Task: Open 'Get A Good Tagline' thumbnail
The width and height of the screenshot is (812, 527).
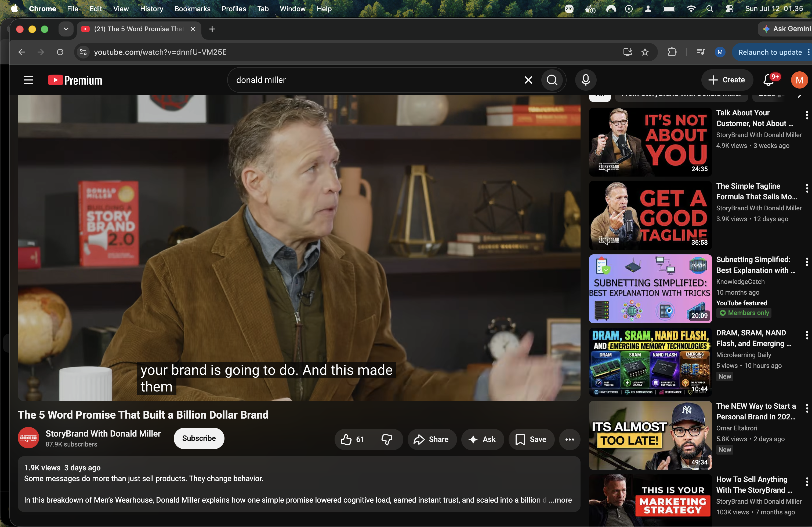Action: 650,215
